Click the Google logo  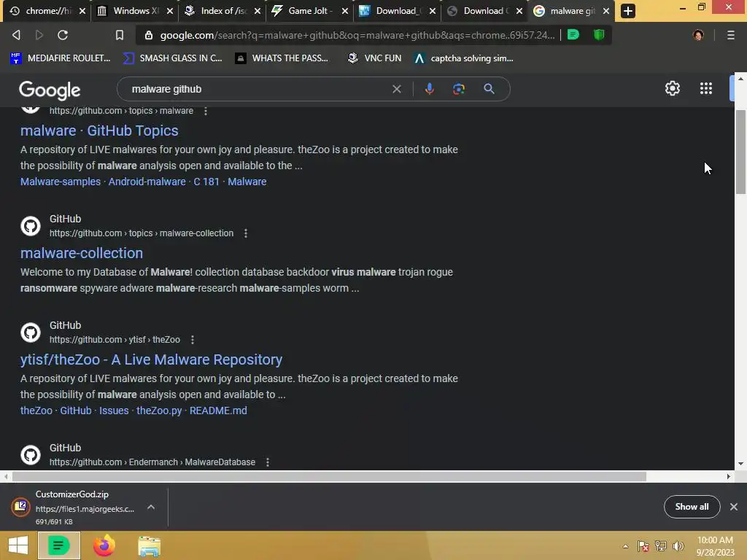(50, 90)
